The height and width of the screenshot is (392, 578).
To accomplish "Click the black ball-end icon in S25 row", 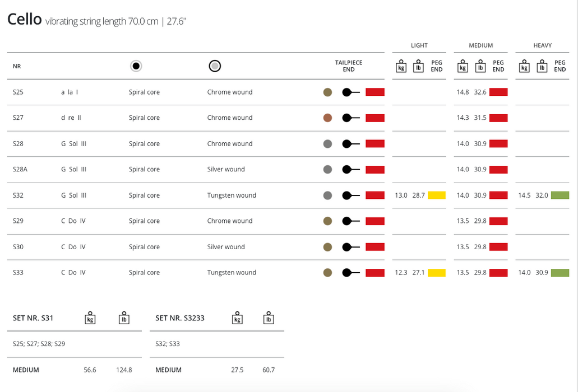I will tap(350, 92).
